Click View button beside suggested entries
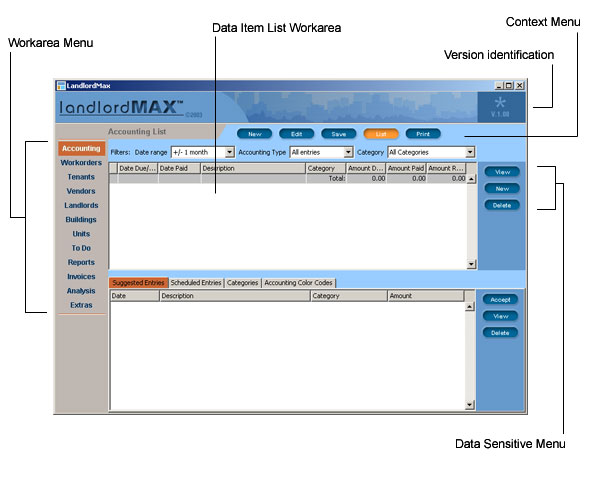The height and width of the screenshot is (500, 600). coord(500,316)
